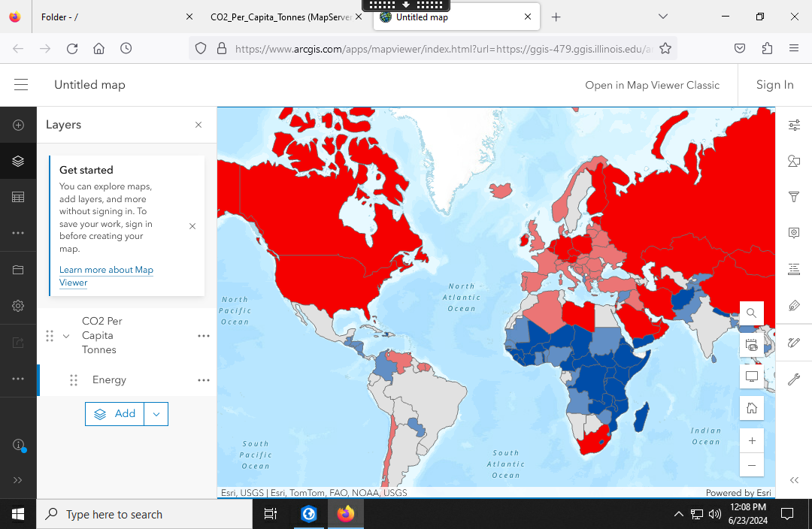Click the Sign In button
812x529 pixels.
774,85
